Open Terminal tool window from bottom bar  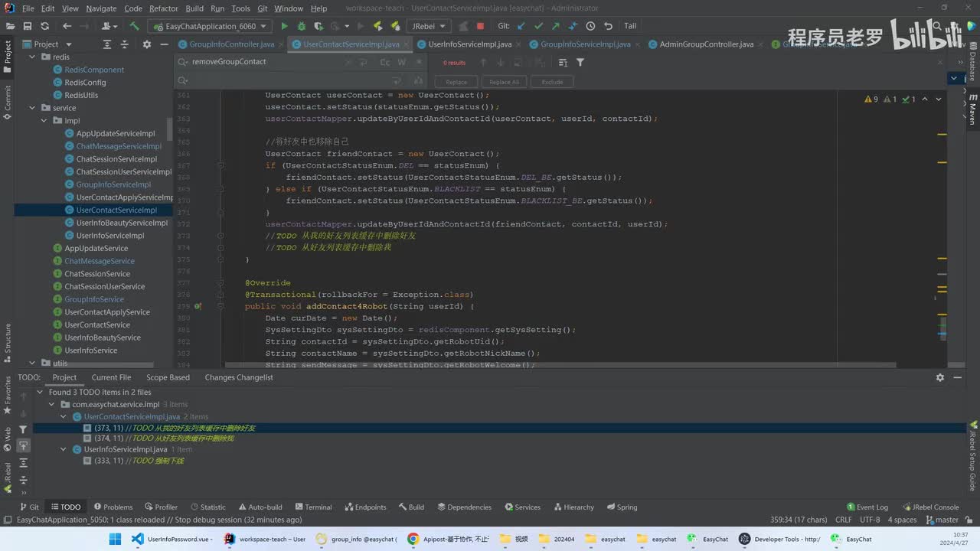pyautogui.click(x=312, y=507)
